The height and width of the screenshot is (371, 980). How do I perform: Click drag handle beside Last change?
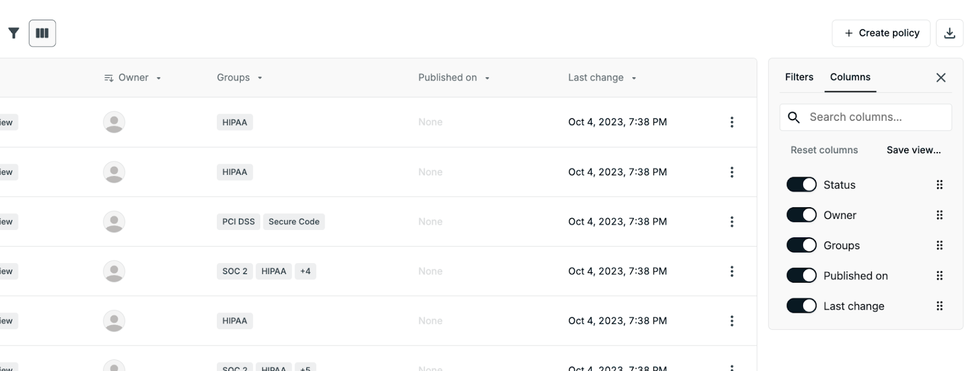[940, 305]
